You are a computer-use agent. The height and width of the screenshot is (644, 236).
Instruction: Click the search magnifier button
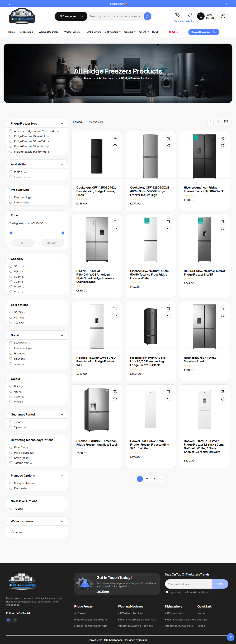coord(147,16)
